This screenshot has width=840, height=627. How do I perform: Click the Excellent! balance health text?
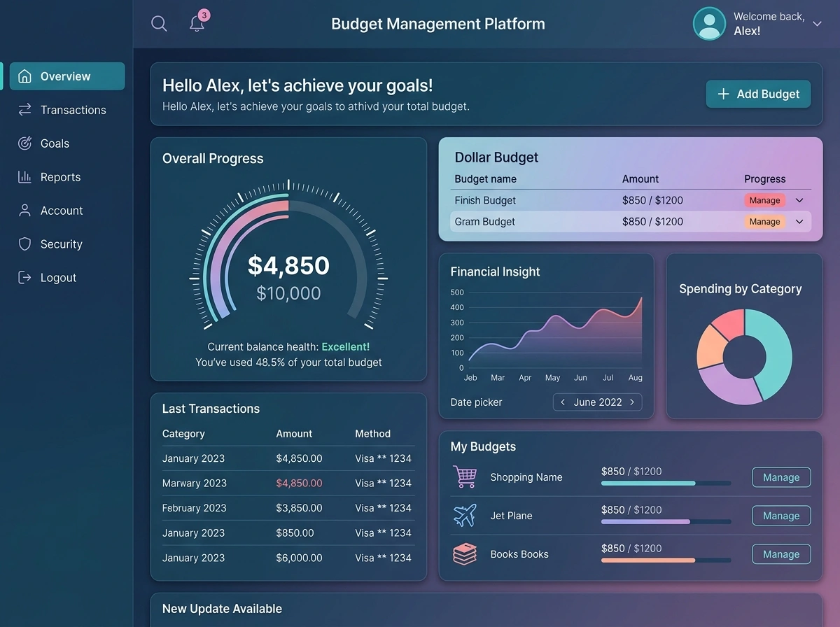pyautogui.click(x=345, y=346)
